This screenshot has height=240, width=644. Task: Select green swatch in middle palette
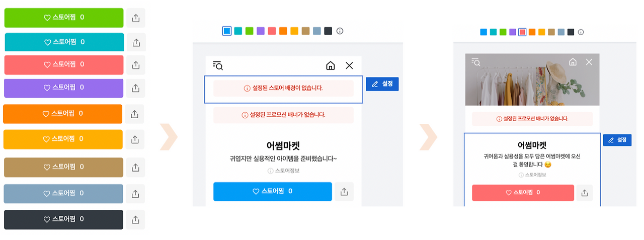tap(249, 31)
